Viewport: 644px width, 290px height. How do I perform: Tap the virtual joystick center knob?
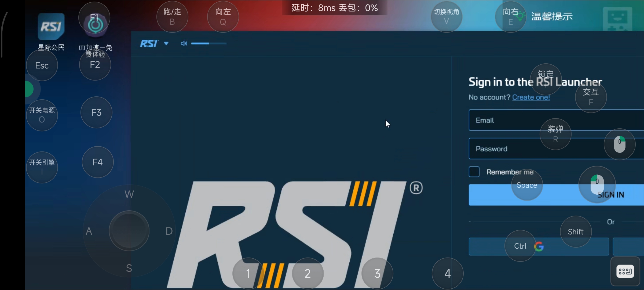coord(129,231)
